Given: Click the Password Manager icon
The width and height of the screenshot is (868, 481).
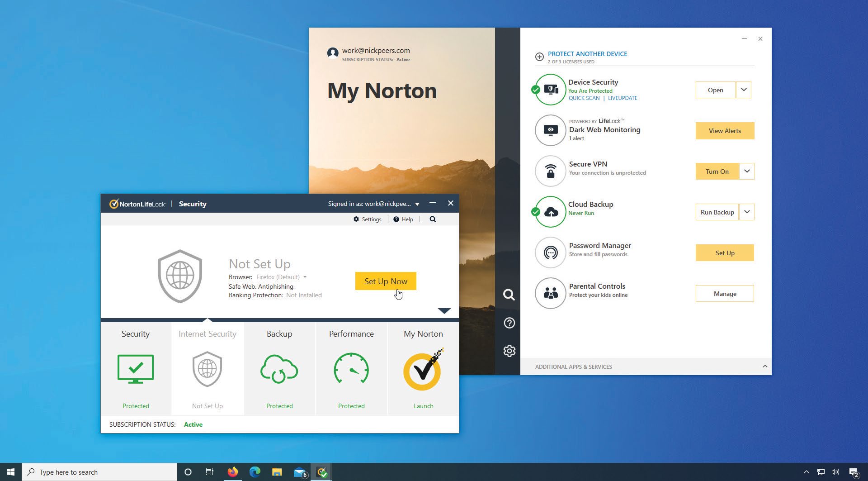Looking at the screenshot, I should point(550,252).
